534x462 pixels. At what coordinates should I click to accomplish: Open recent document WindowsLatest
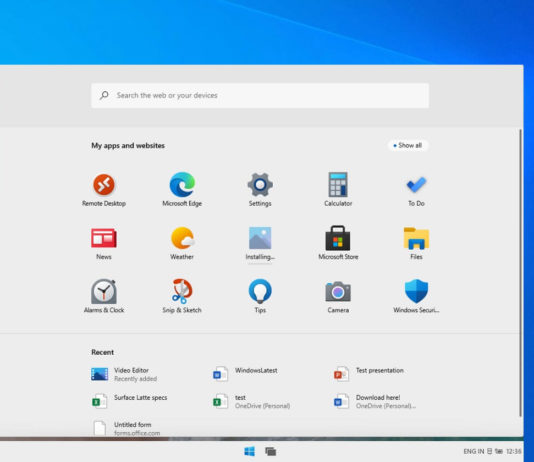pyautogui.click(x=245, y=373)
